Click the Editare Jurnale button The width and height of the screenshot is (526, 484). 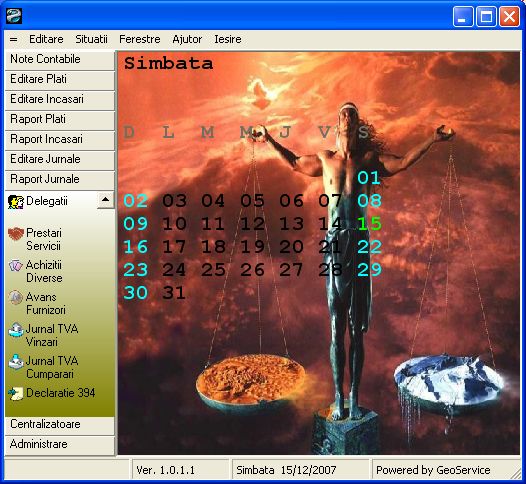[60, 159]
